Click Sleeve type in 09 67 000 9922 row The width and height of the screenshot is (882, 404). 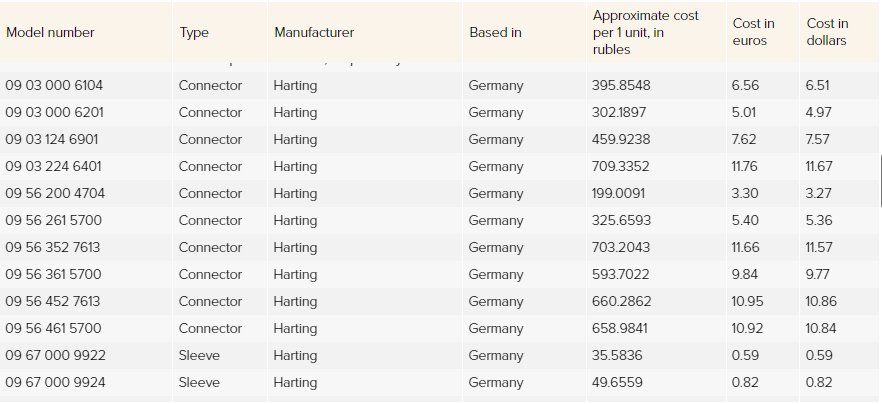(199, 356)
